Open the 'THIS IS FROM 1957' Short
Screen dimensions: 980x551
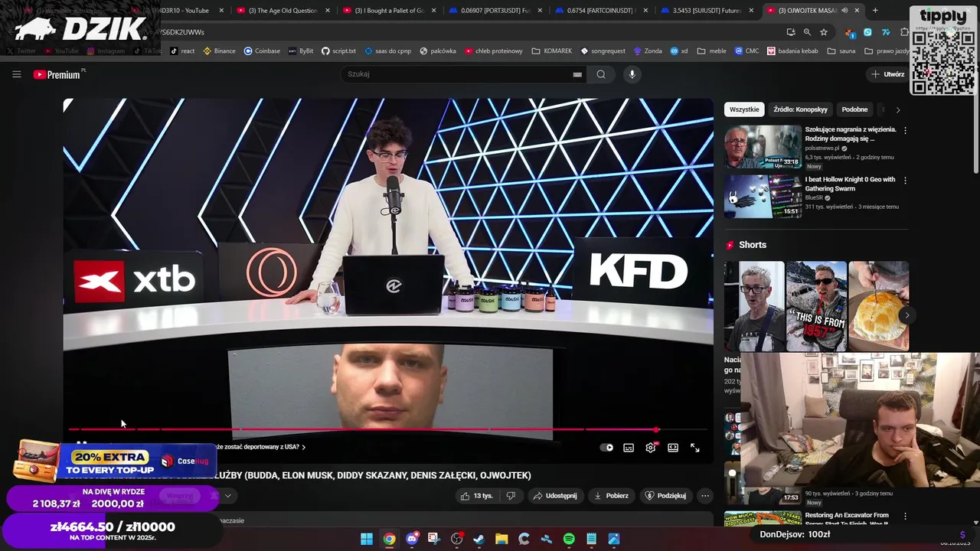(816, 306)
